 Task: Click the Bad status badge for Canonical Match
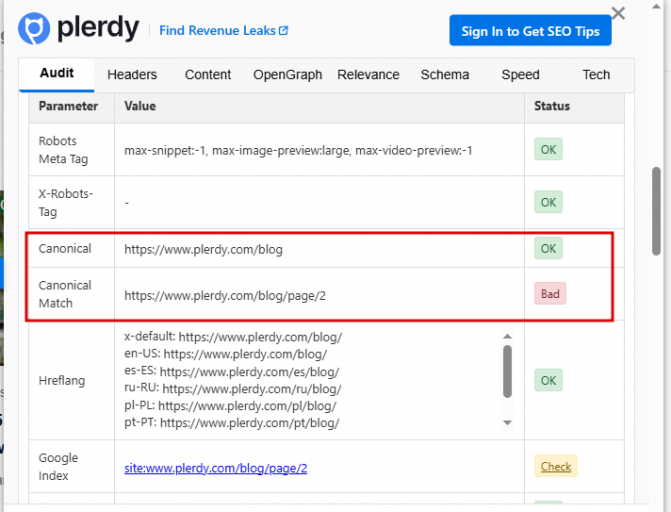pyautogui.click(x=550, y=294)
